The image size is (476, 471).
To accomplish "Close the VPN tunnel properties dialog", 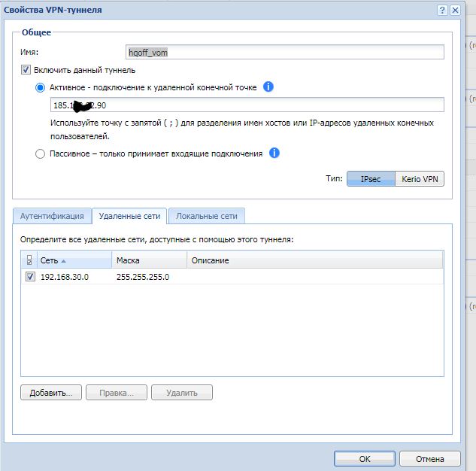I will (455, 11).
